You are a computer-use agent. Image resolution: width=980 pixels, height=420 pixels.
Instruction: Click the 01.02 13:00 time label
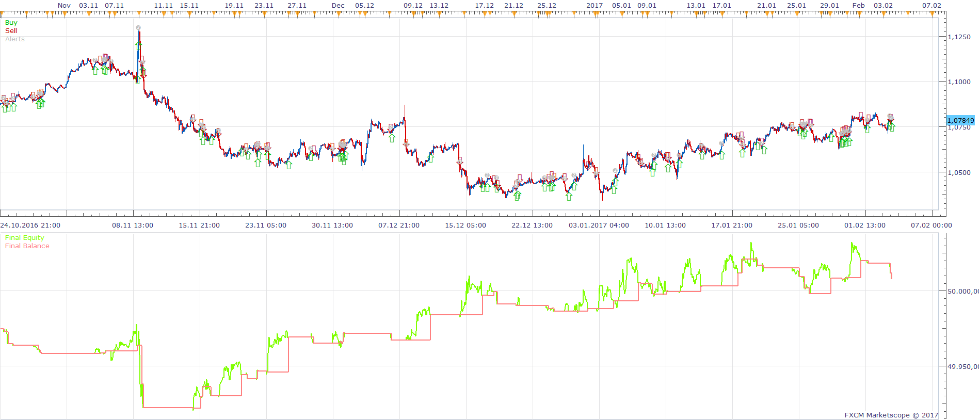point(865,225)
